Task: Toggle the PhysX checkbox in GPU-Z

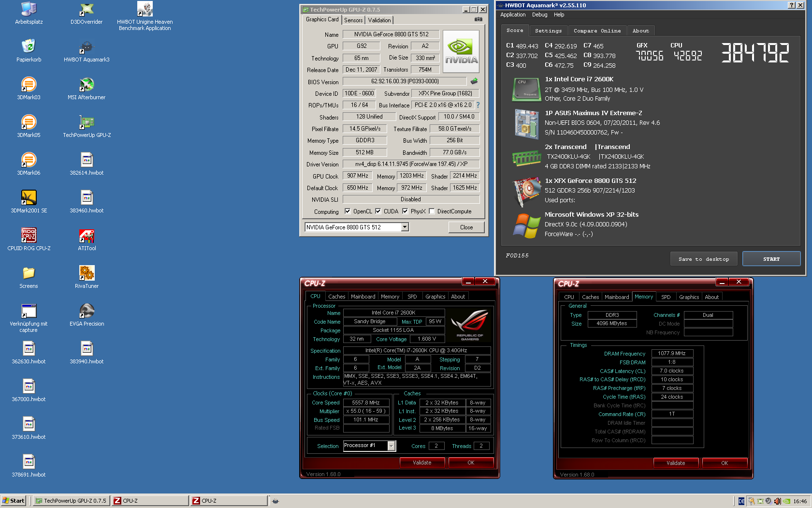Action: (405, 211)
